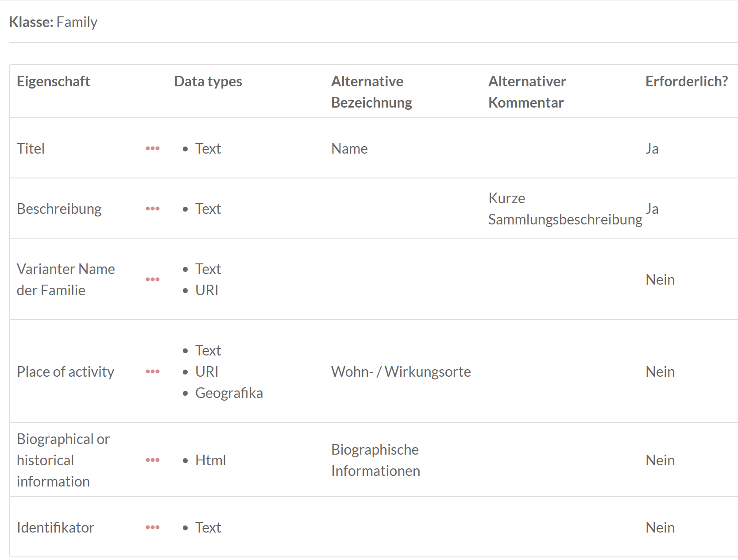The height and width of the screenshot is (560, 738).
Task: Click Geografika data type entry
Action: [229, 393]
